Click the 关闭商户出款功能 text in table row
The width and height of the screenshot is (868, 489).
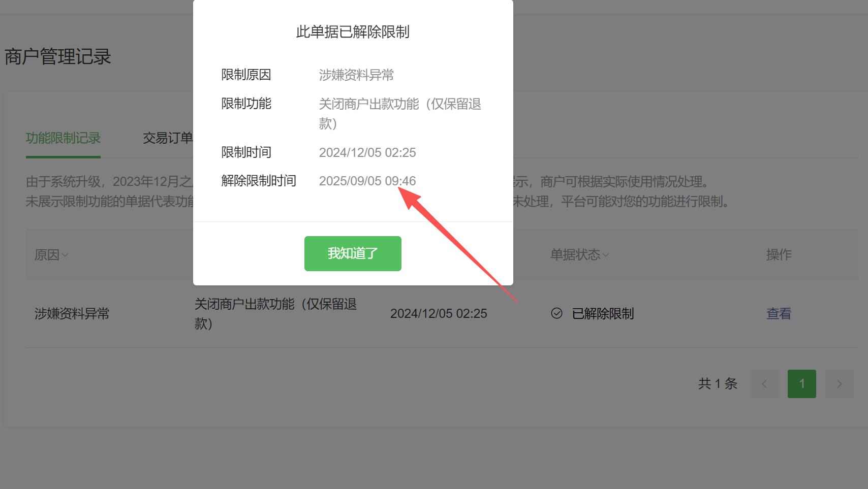coord(244,304)
